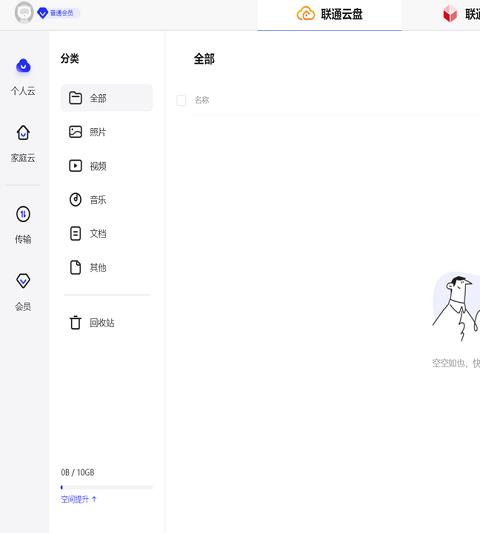Open the 会员 membership section

coord(23,292)
